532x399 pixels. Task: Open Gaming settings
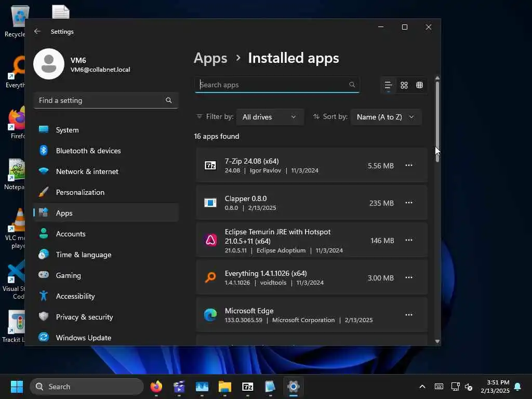tap(106, 275)
